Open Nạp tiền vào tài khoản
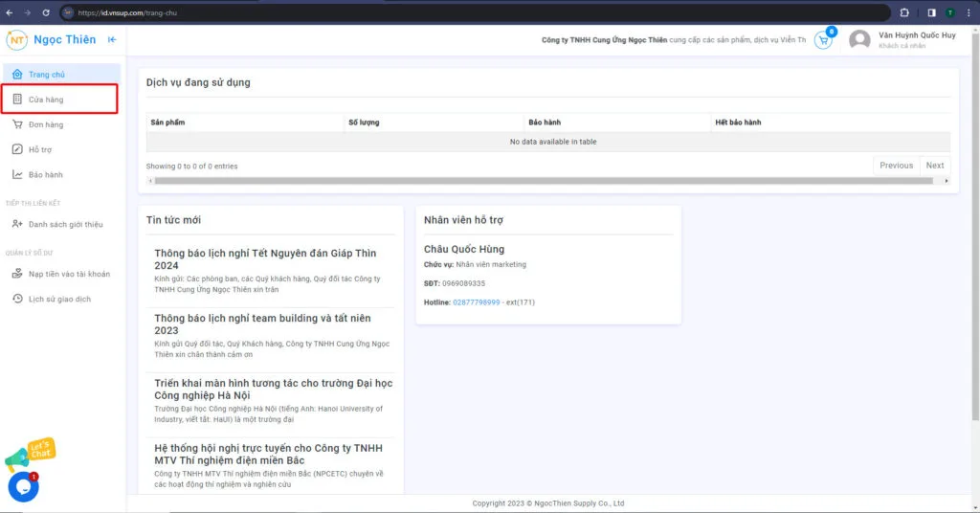This screenshot has height=513, width=980. pos(69,274)
